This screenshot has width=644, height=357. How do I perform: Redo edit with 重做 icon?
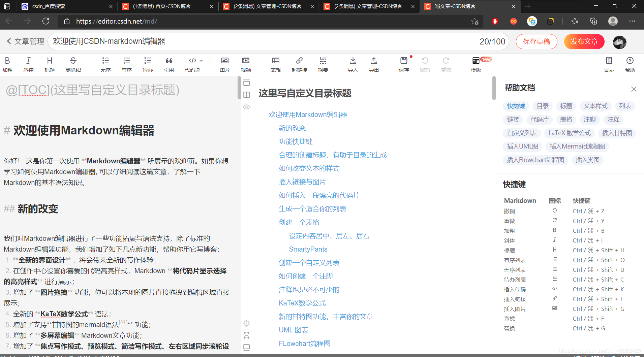click(446, 64)
